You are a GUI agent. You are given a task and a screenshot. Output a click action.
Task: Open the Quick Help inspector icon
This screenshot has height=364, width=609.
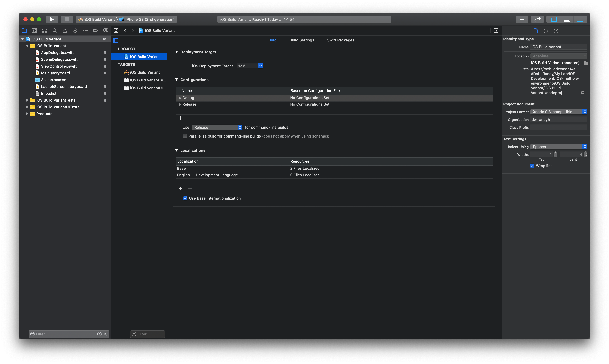tap(556, 31)
